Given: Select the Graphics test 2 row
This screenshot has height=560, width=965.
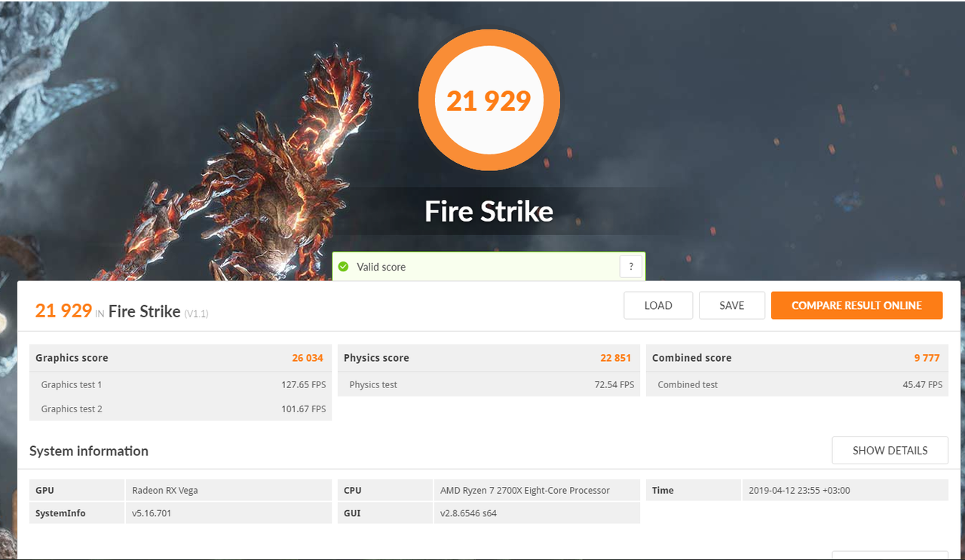Looking at the screenshot, I should click(181, 409).
